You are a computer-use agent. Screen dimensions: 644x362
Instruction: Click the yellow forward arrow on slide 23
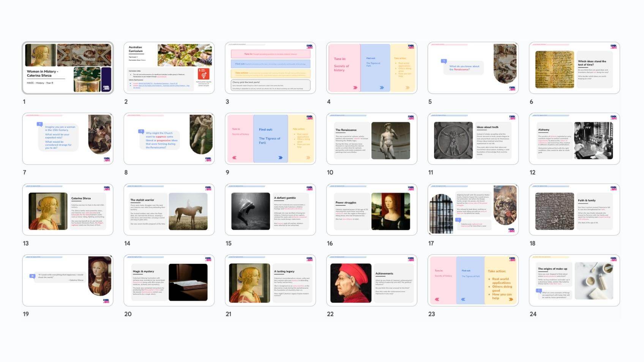click(x=511, y=299)
